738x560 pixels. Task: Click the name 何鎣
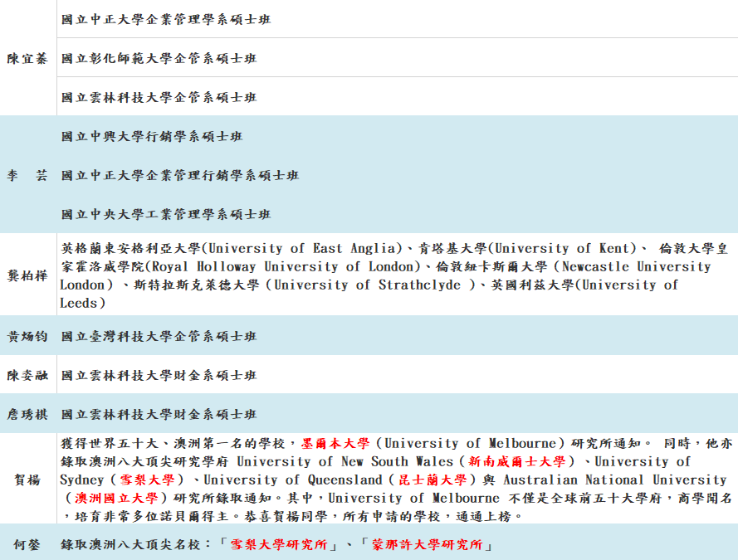coord(27,544)
